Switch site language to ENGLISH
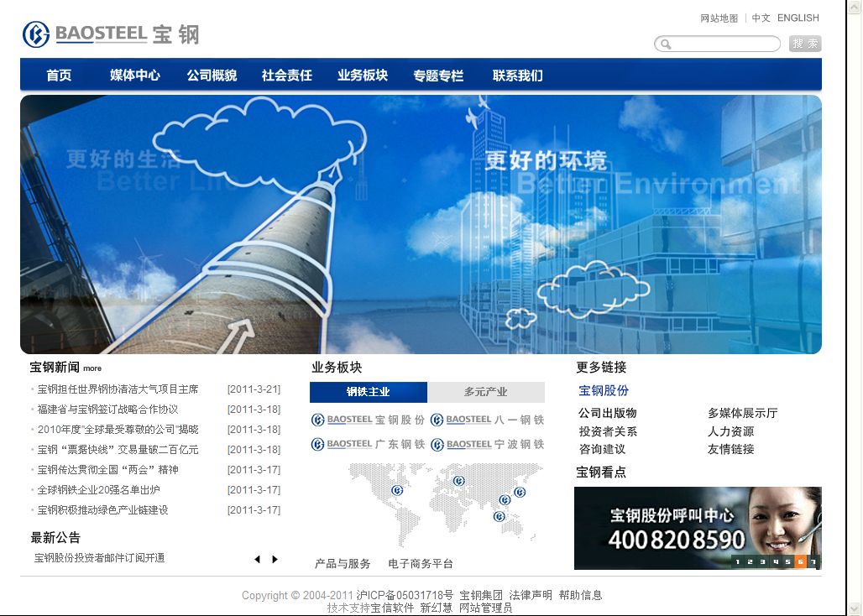Viewport: 863px width, 616px height. [x=798, y=18]
